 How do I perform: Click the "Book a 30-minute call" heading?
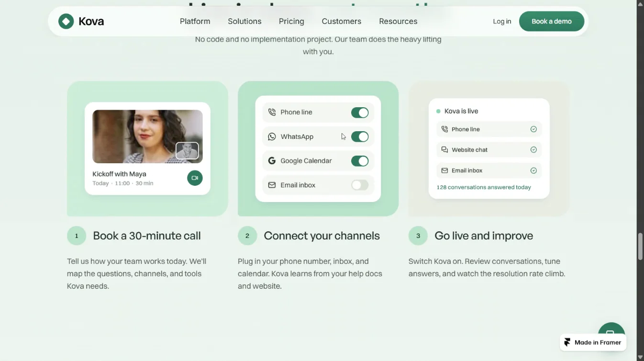tap(147, 236)
